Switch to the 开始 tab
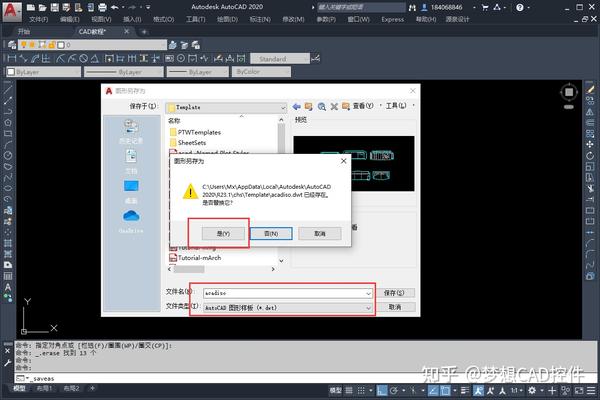Screen dimensions: 600x400 tap(24, 32)
